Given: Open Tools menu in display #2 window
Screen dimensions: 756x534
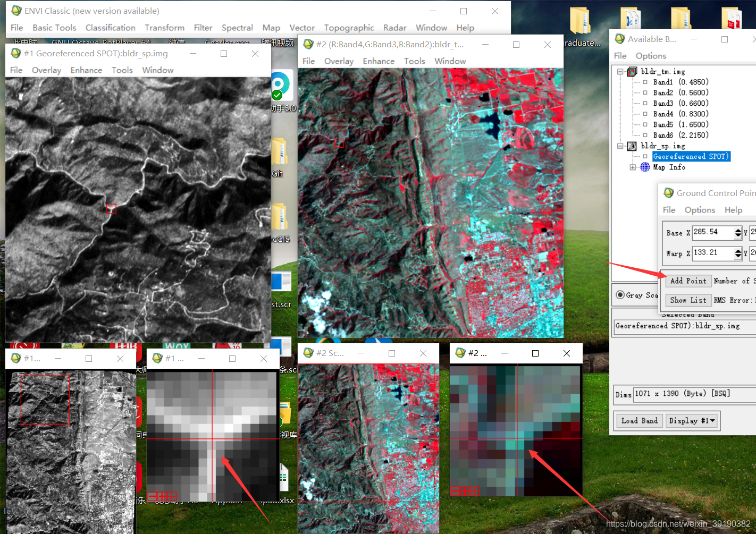Looking at the screenshot, I should [414, 61].
